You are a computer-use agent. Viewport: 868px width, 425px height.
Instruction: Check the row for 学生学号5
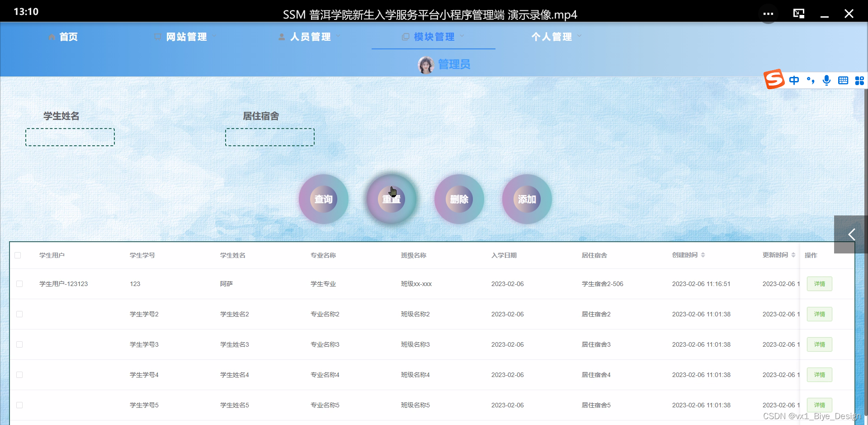point(19,405)
